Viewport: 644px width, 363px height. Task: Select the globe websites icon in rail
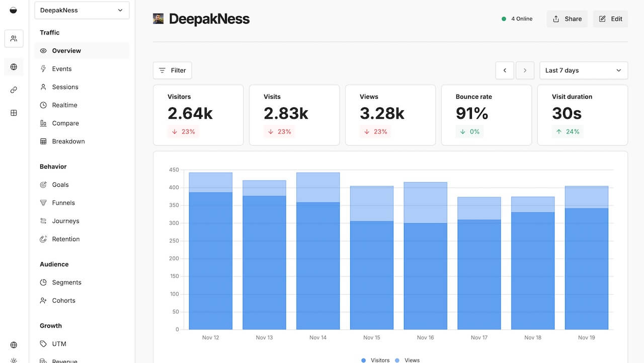pos(14,67)
